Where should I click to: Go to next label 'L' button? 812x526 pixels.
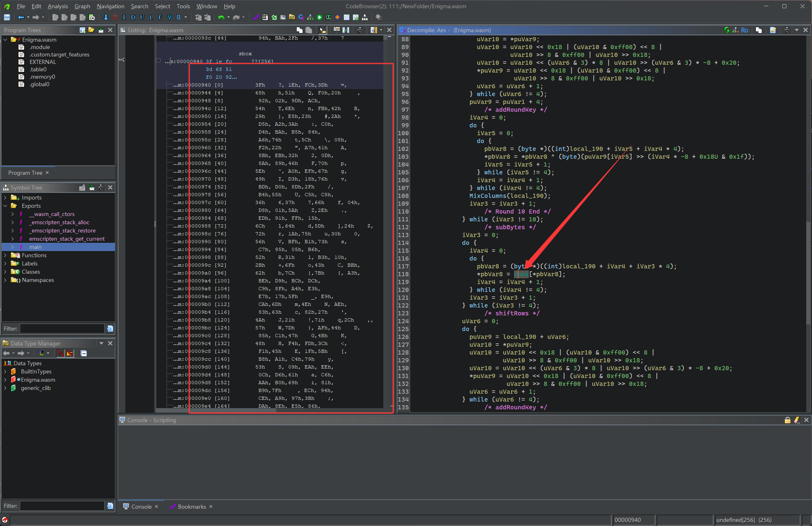click(x=151, y=17)
